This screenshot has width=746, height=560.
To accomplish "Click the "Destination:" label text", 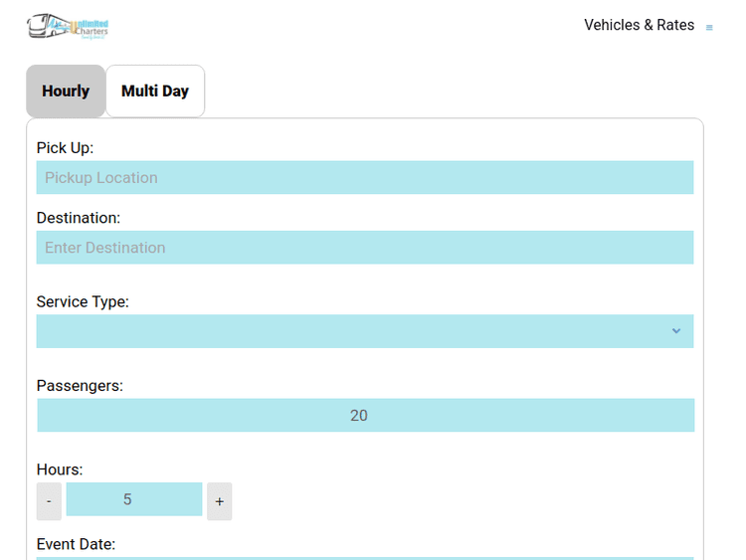I will click(x=78, y=218).
